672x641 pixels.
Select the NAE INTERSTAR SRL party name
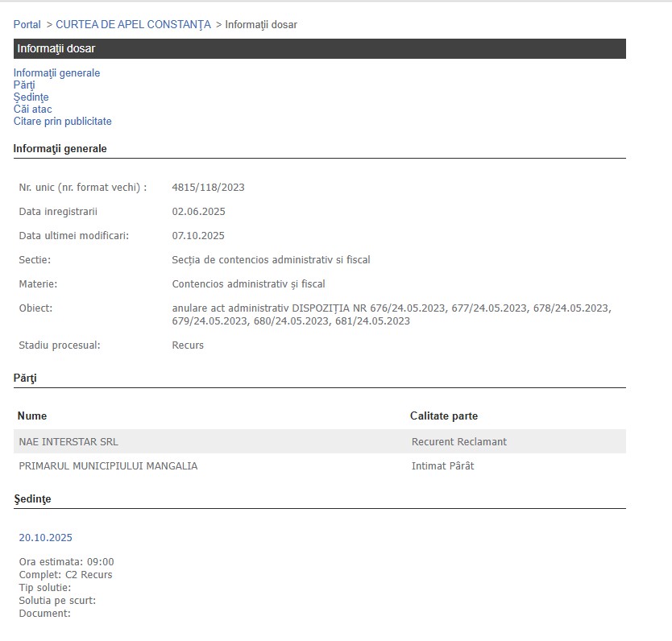tap(68, 442)
